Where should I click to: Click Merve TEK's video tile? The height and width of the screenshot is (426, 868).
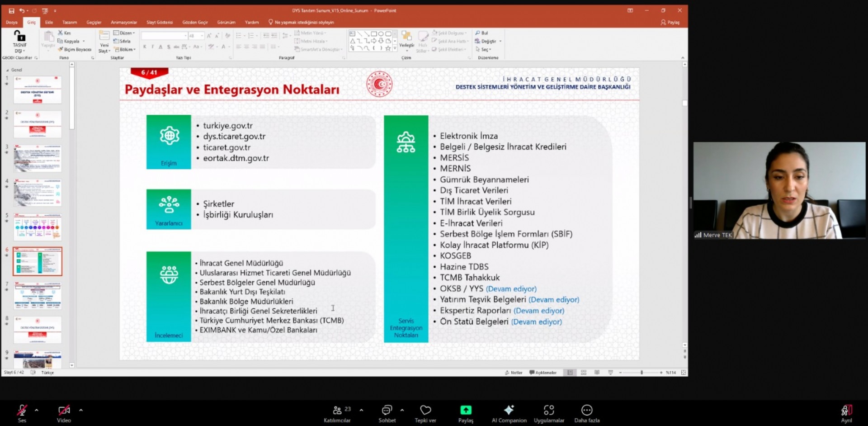[x=779, y=190]
